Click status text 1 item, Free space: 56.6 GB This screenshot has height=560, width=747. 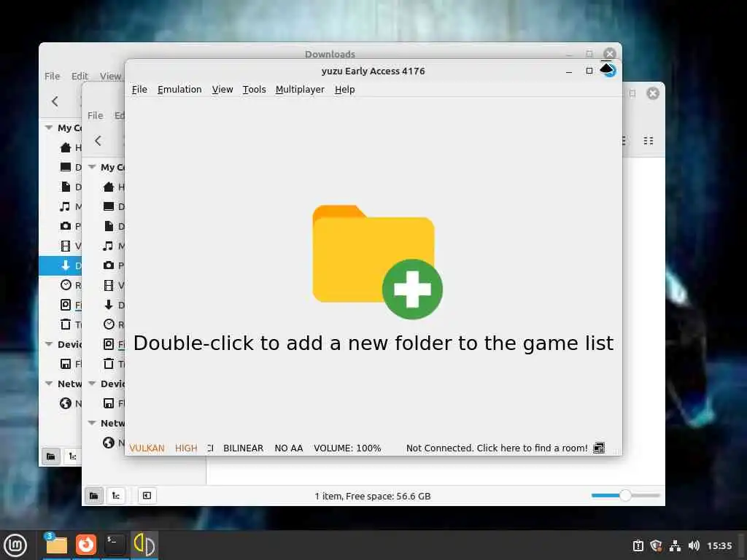point(373,496)
